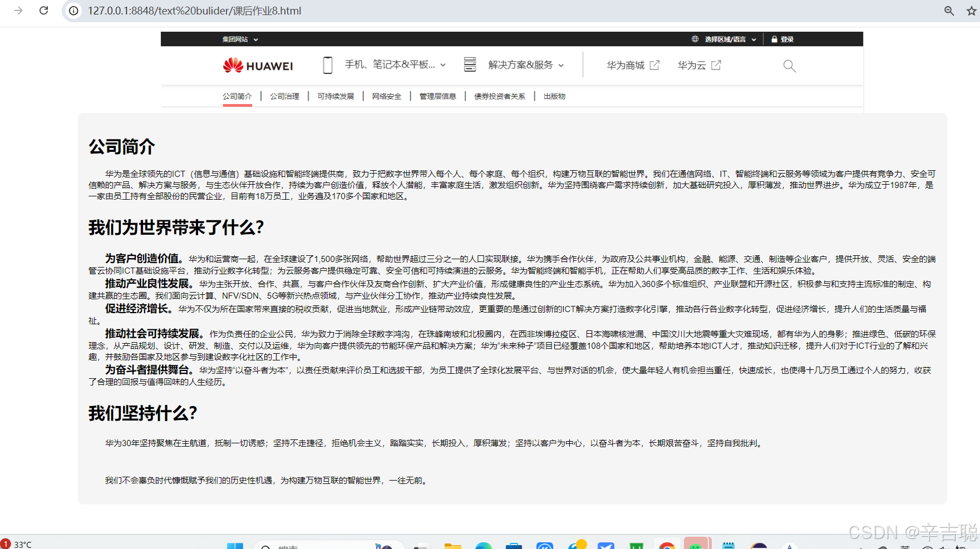The width and height of the screenshot is (980, 549).
Task: Open the 管理层信息 tab
Action: (x=437, y=96)
